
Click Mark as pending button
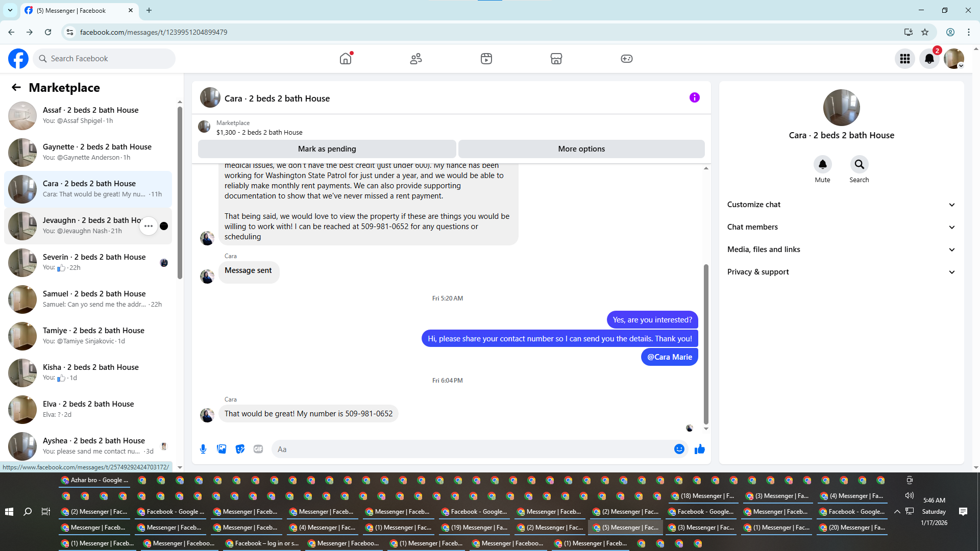click(x=327, y=149)
